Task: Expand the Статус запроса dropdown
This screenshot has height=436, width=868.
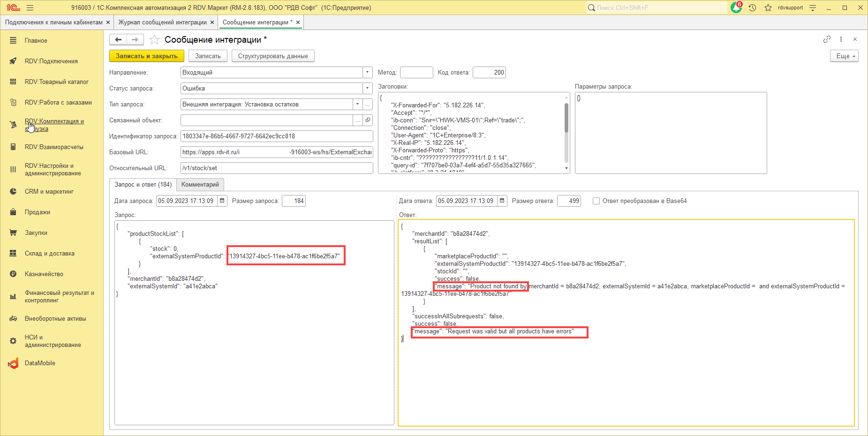Action: 368,89
